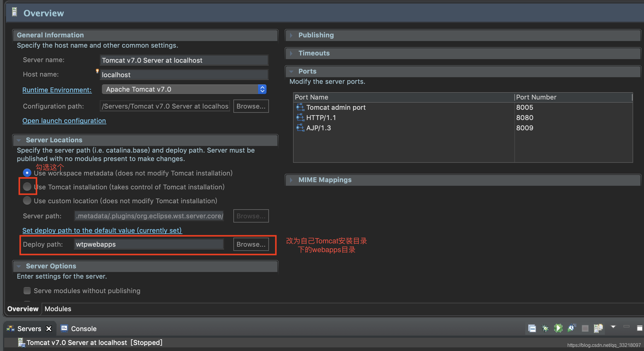
Task: Click the hint marker beside Host name field
Action: [x=97, y=71]
